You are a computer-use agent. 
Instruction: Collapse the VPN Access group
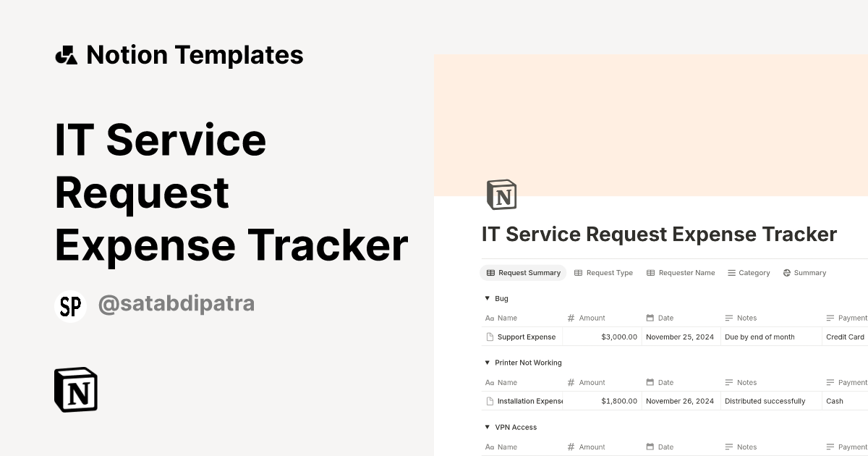point(486,427)
